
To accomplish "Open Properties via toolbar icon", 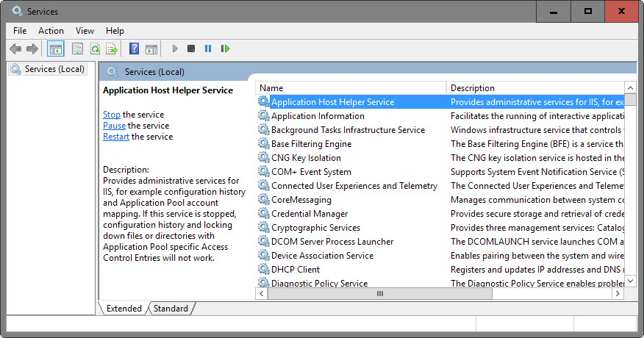I will click(77, 49).
